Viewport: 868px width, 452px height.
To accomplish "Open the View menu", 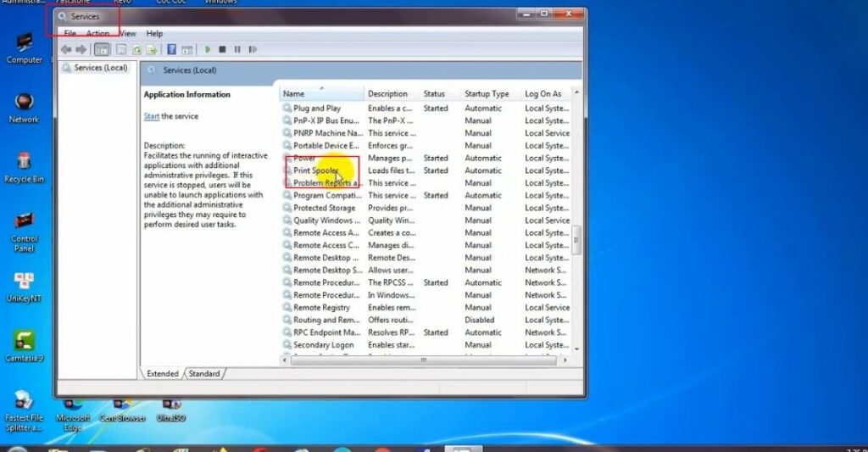I will [127, 34].
